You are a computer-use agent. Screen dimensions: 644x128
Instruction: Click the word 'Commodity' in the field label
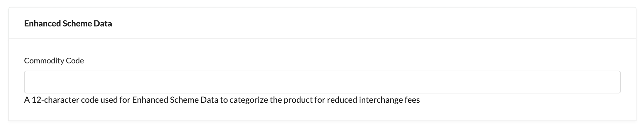pos(44,61)
